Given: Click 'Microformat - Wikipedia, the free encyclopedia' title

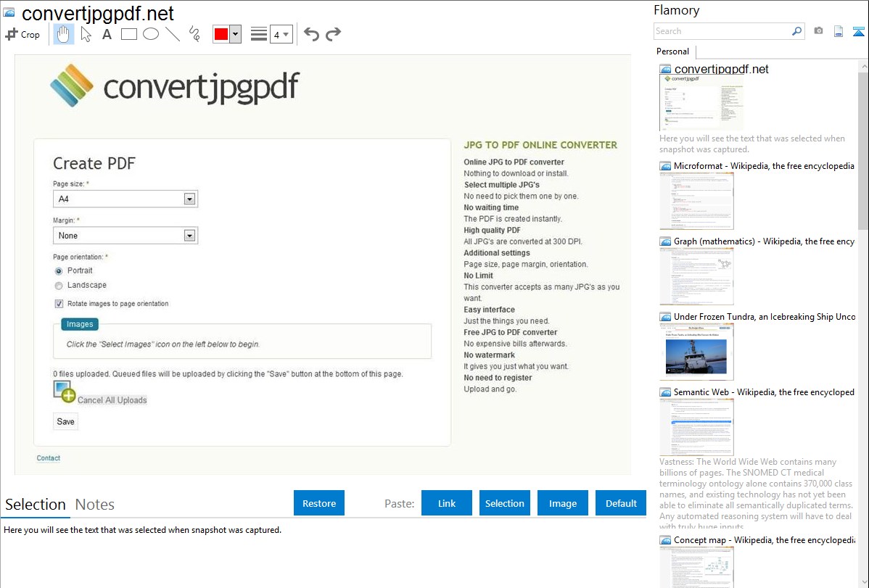Looking at the screenshot, I should [764, 166].
